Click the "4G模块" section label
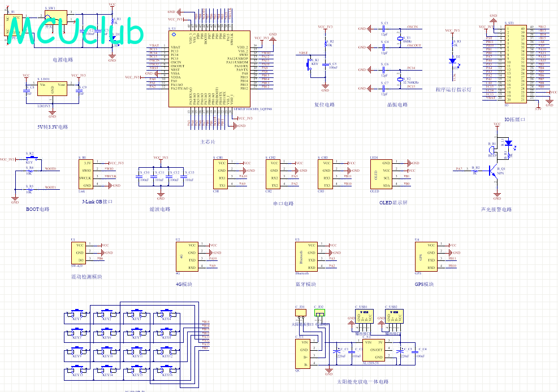Viewport: 558px width, 392px height. [184, 284]
